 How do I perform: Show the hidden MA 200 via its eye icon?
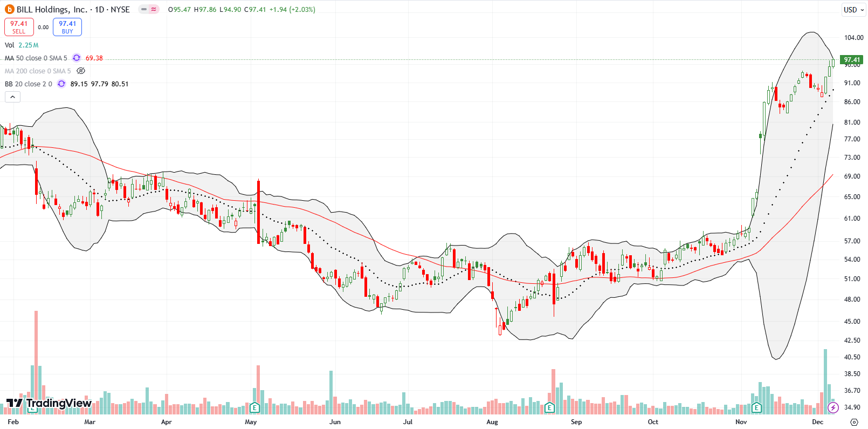click(x=81, y=71)
